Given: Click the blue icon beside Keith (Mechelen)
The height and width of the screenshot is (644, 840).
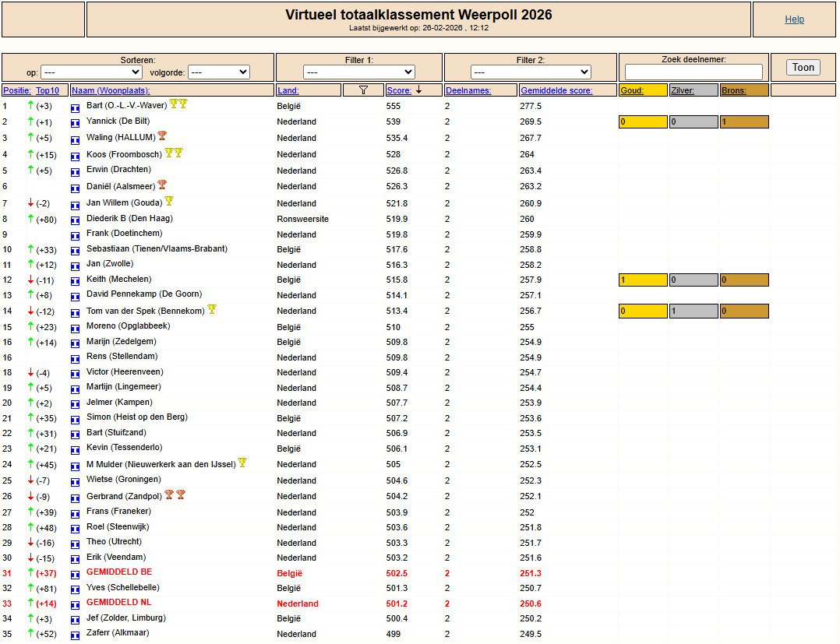Looking at the screenshot, I should 76,281.
